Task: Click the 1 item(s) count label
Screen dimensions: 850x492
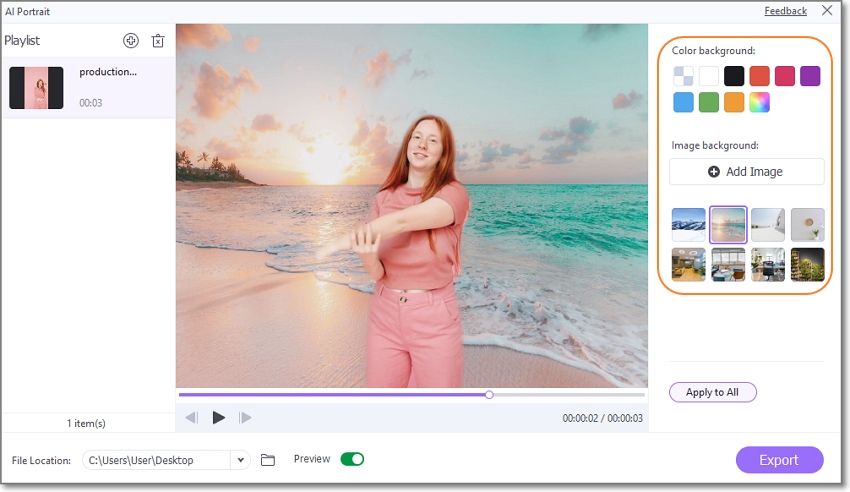Action: (x=86, y=423)
